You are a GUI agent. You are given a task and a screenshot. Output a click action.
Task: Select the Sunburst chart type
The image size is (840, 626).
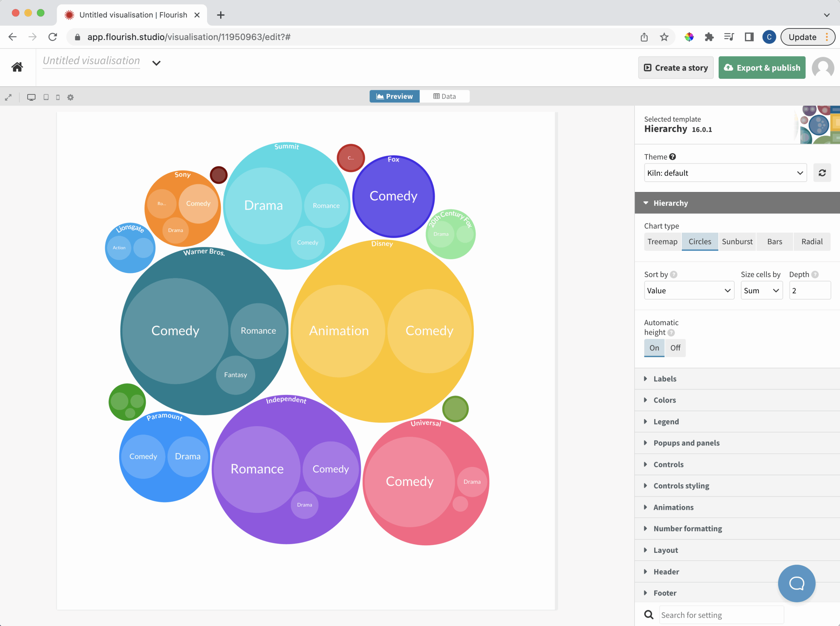click(737, 241)
